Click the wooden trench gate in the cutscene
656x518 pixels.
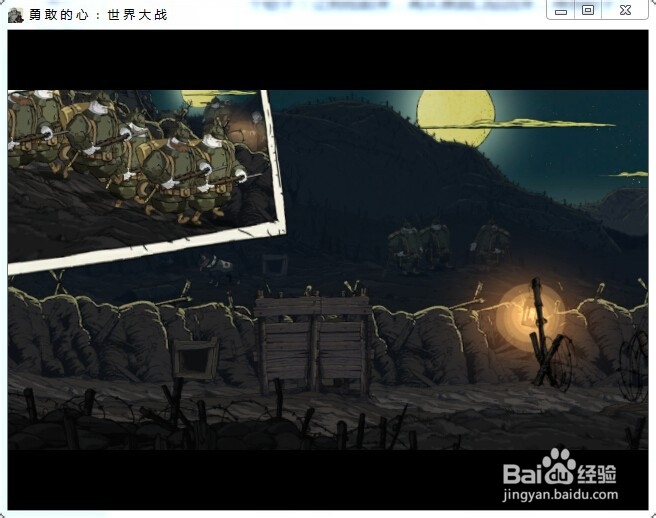point(313,344)
